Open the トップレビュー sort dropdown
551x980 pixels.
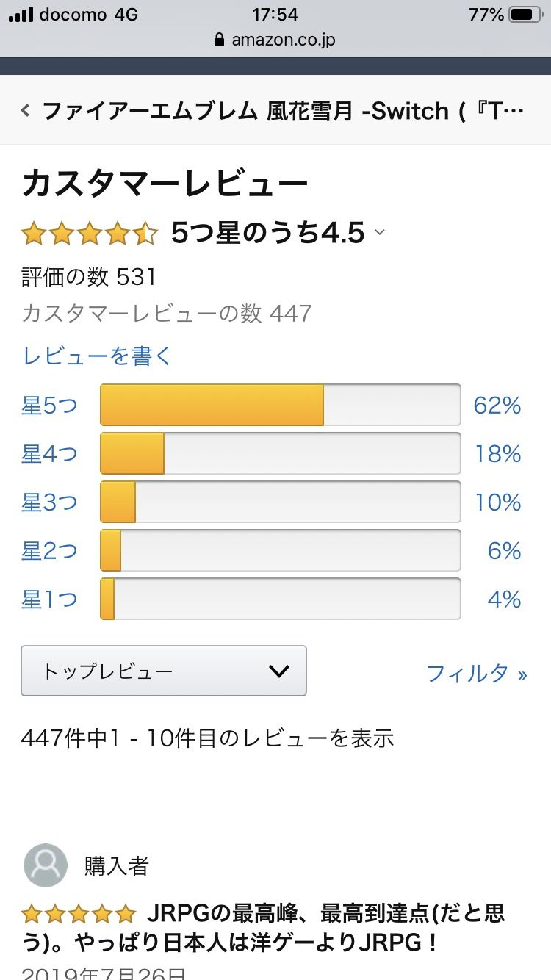pos(164,671)
